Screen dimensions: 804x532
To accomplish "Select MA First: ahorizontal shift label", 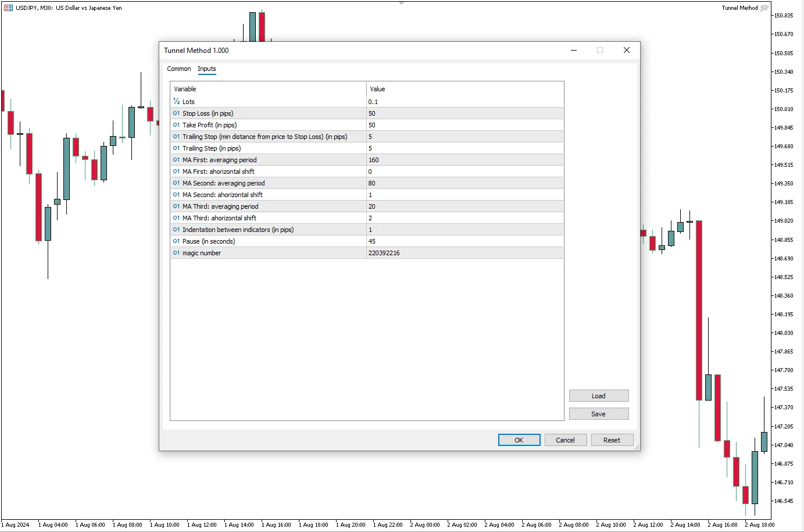I will pyautogui.click(x=219, y=172).
